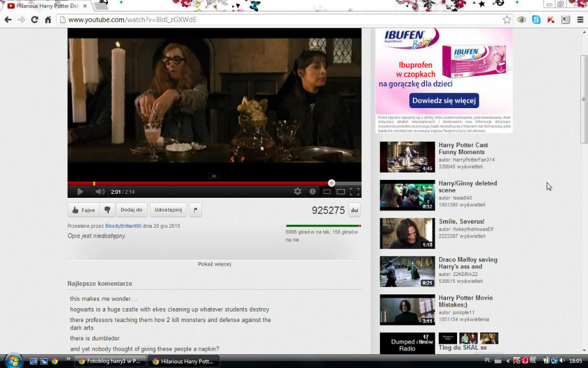Click the video progress scrubber handle
This screenshot has width=588, height=368.
[331, 183]
